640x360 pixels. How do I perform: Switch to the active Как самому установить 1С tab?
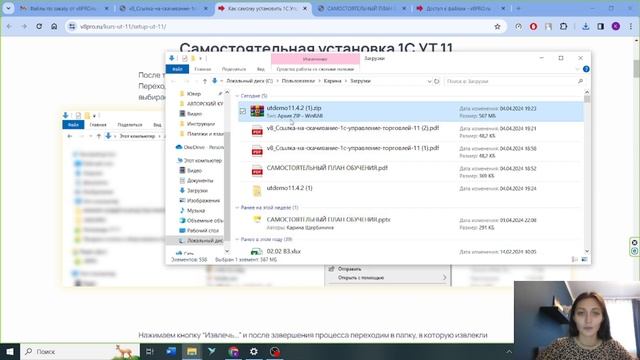pos(262,9)
